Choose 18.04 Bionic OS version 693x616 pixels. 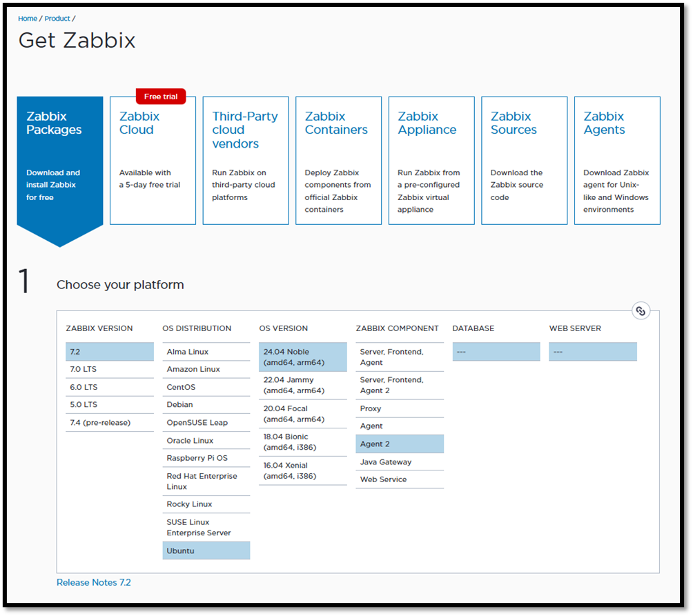tap(302, 441)
